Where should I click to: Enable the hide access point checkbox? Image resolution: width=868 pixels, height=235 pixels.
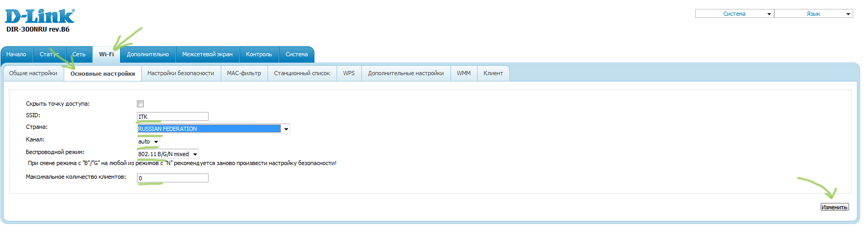pyautogui.click(x=140, y=104)
